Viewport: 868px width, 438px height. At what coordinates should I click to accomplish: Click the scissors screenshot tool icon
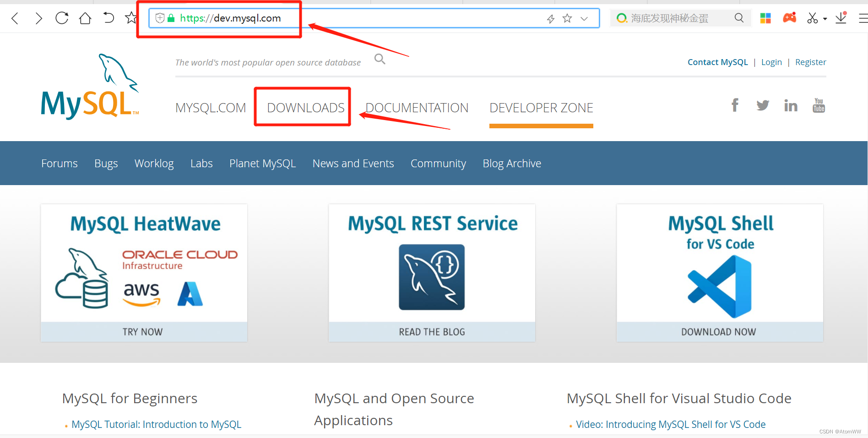(813, 18)
